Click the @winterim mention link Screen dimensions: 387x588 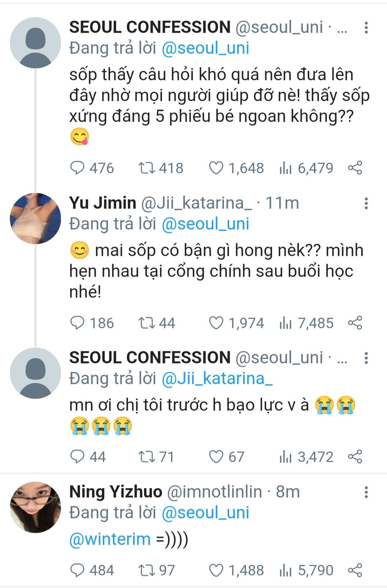coord(110,539)
